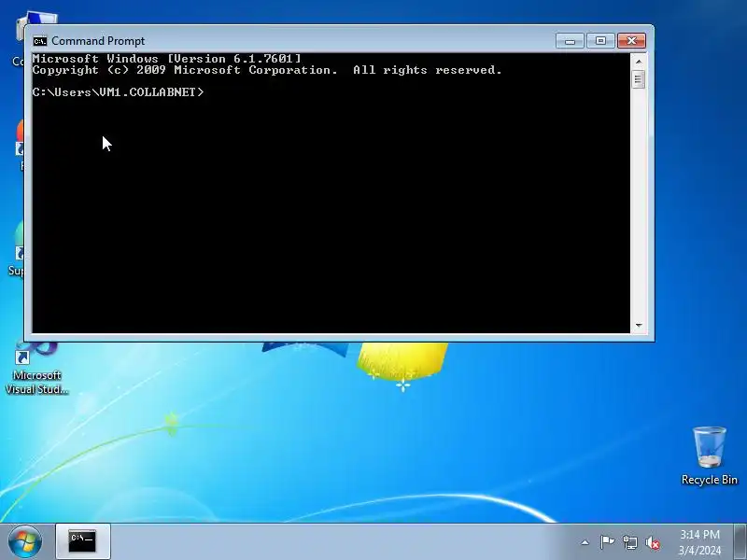Image resolution: width=747 pixels, height=560 pixels.
Task: Click the scrollbar up arrow in Command Prompt
Action: click(x=639, y=62)
